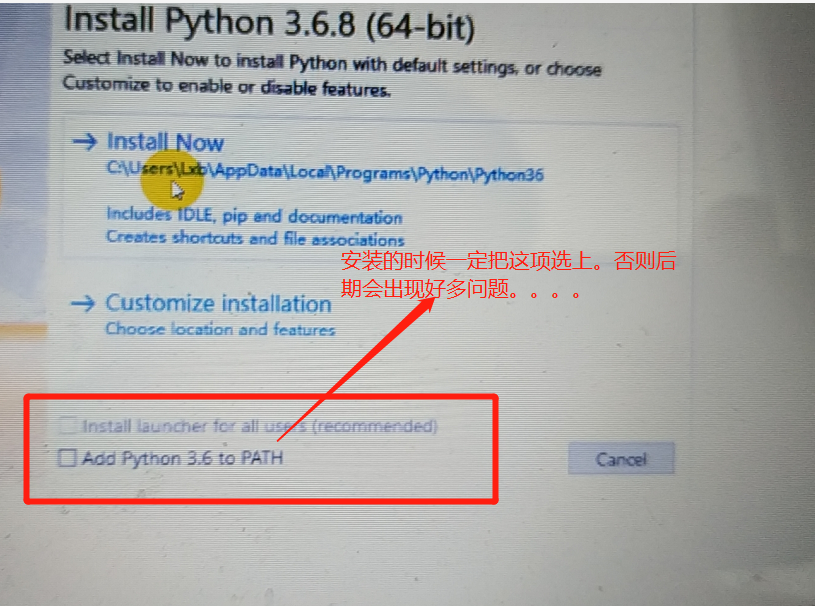
Task: Click 'Creates shortcuts and file associations' text
Action: (255, 239)
